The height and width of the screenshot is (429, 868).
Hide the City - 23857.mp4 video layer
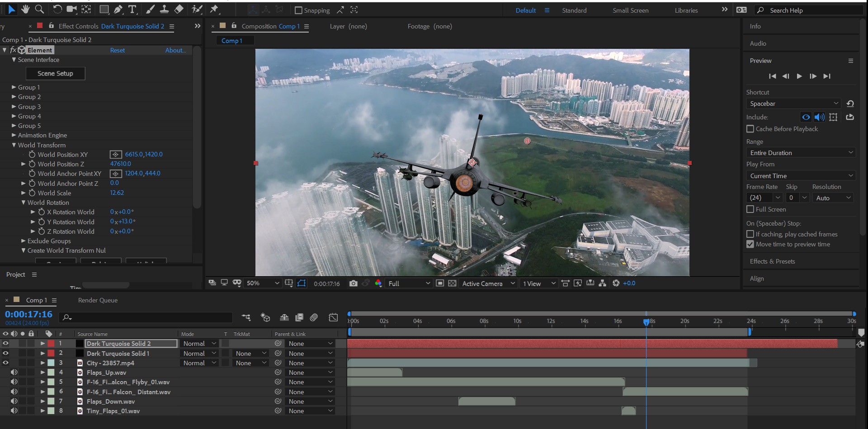pyautogui.click(x=5, y=363)
